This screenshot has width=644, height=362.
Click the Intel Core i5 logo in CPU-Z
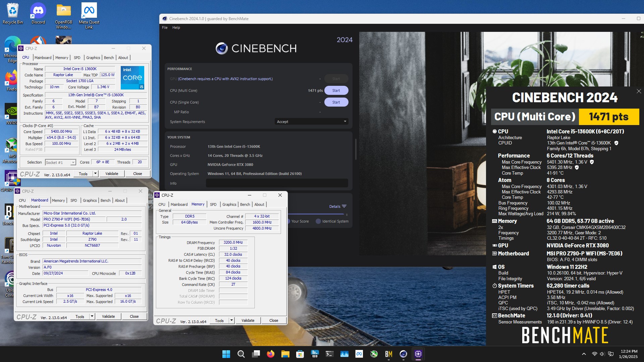[x=132, y=78]
